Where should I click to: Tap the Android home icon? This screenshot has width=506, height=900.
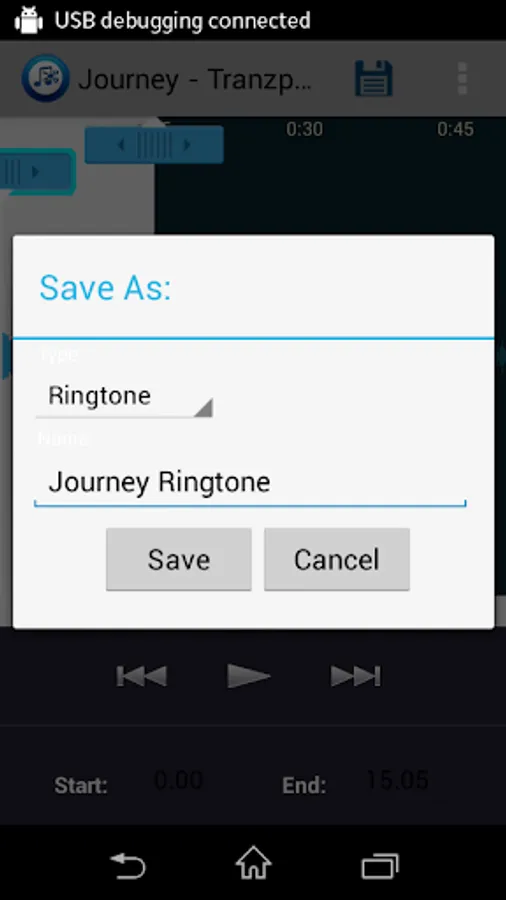point(253,863)
